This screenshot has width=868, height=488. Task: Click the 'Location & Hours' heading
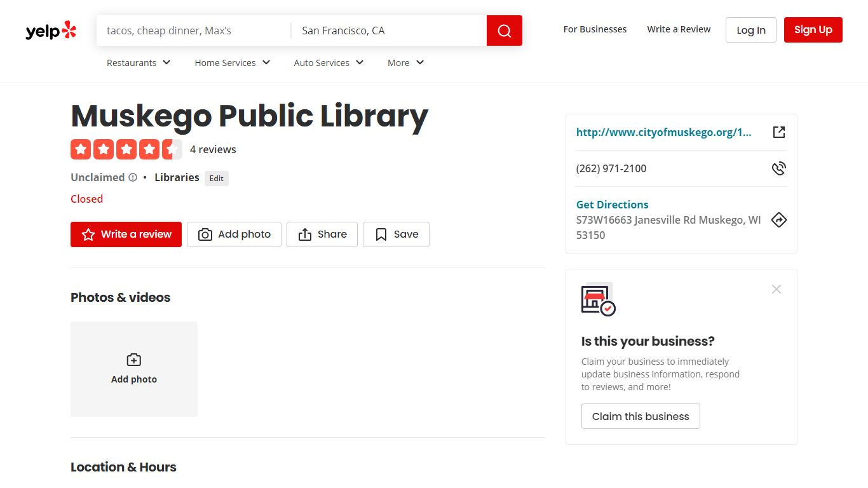tap(123, 467)
